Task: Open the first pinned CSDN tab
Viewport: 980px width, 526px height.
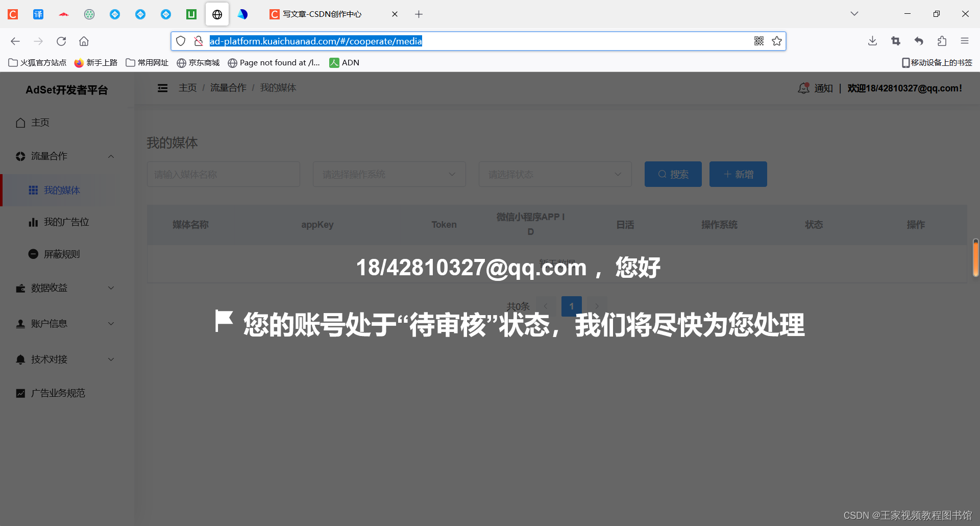Action: point(13,14)
